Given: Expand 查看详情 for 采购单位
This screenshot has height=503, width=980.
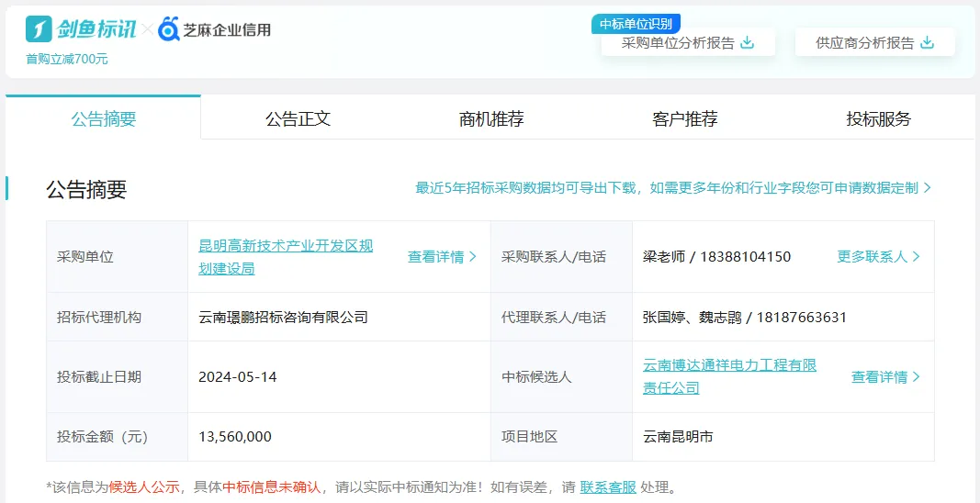Looking at the screenshot, I should coord(442,257).
